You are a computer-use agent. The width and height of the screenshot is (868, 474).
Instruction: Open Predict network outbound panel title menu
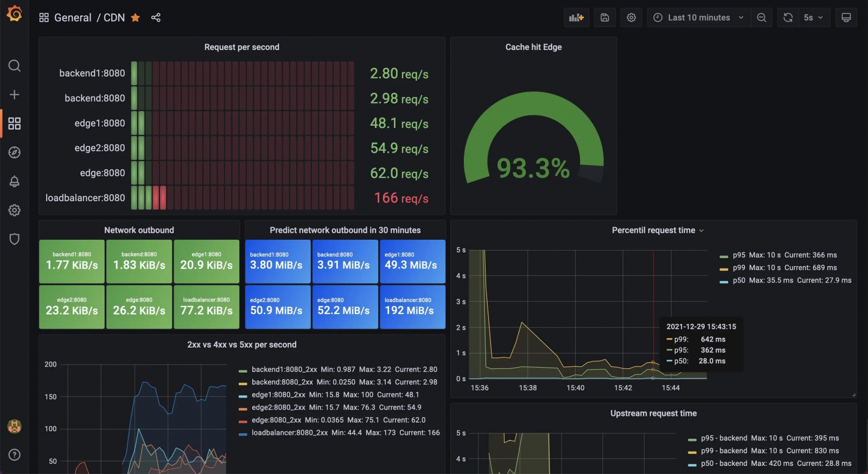[x=345, y=230]
